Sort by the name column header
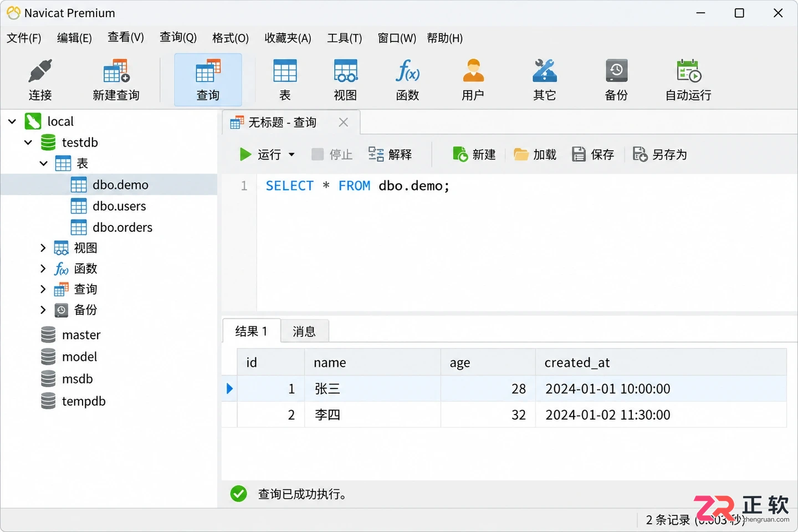 pyautogui.click(x=372, y=362)
